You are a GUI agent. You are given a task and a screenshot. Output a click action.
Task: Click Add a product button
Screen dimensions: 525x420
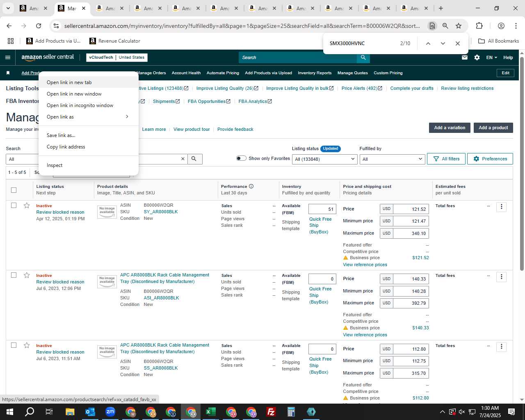tap(493, 128)
